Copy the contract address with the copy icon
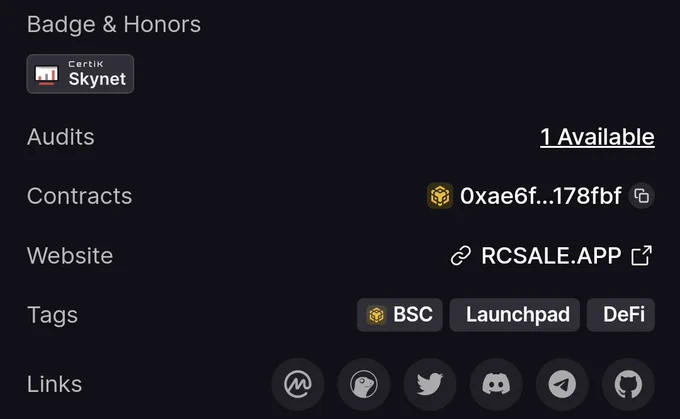680x419 pixels. point(642,196)
